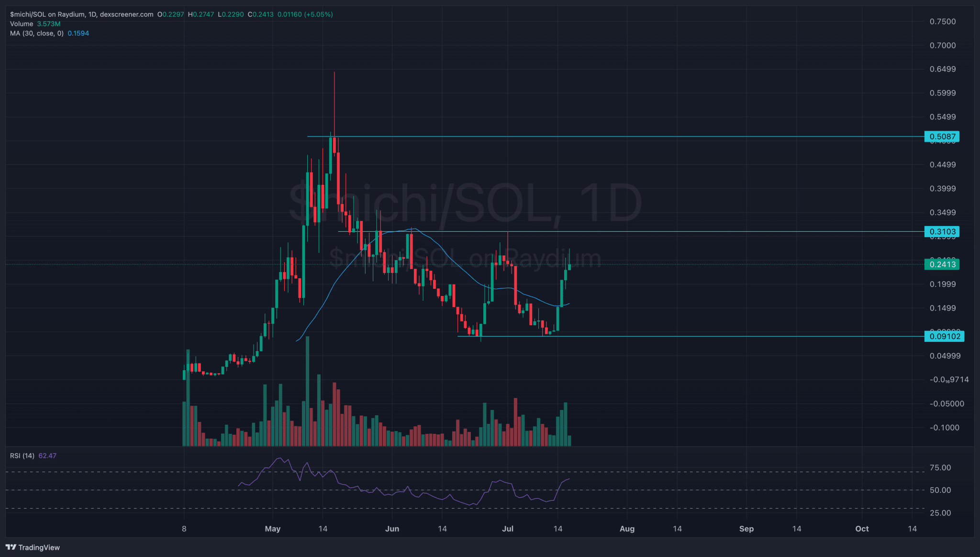This screenshot has height=557, width=980.
Task: Click the 0.1999 price axis value
Action: pos(943,284)
